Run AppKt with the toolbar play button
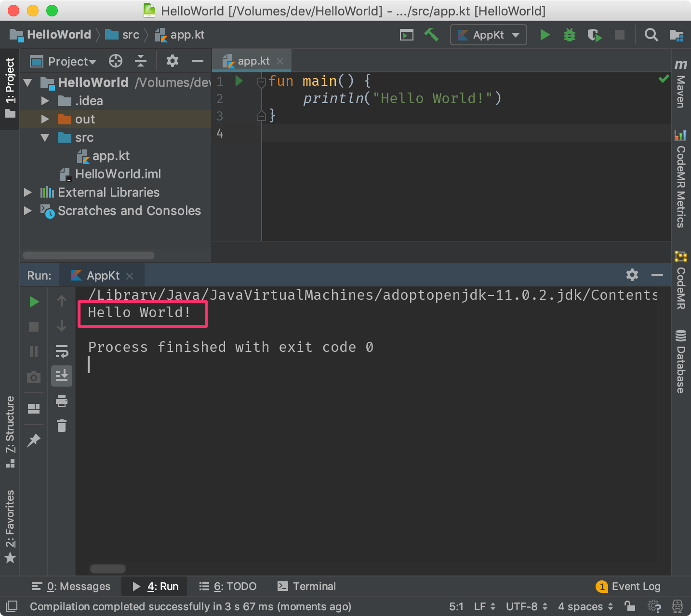The height and width of the screenshot is (616, 691). pyautogui.click(x=545, y=35)
